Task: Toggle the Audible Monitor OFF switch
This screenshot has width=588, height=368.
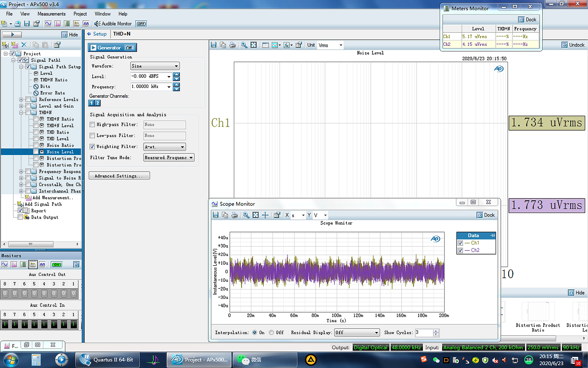Action: 141,24
